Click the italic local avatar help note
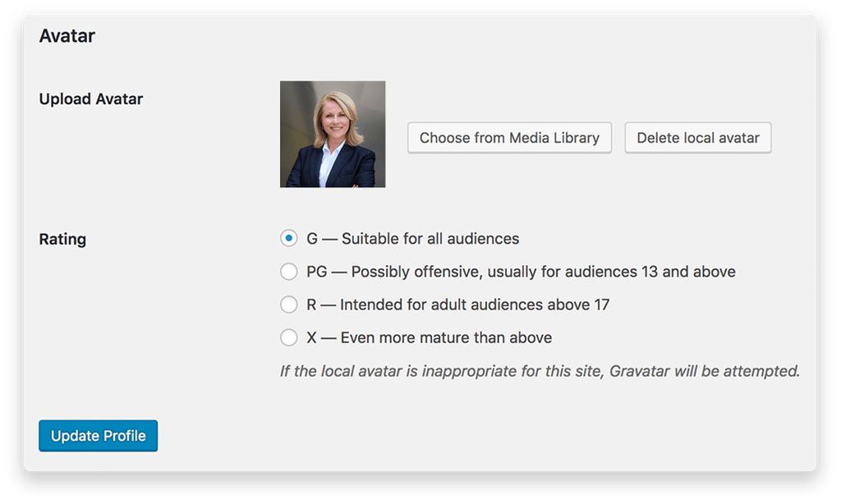 540,371
